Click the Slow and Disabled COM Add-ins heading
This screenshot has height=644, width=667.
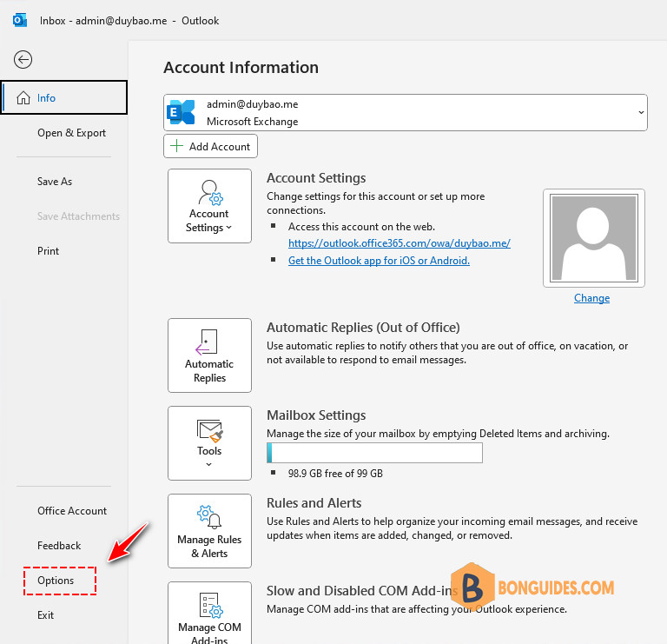click(362, 591)
